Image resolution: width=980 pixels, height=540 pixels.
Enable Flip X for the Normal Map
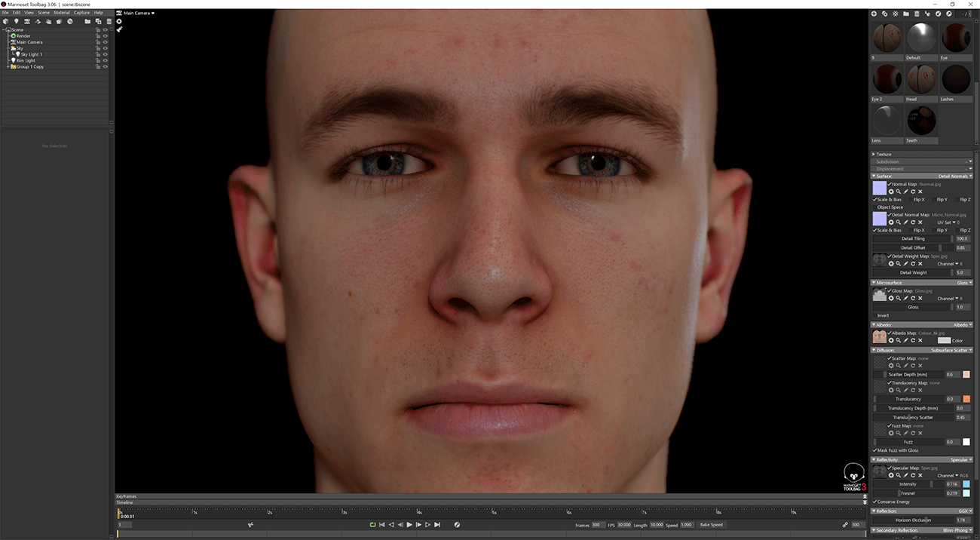click(910, 200)
